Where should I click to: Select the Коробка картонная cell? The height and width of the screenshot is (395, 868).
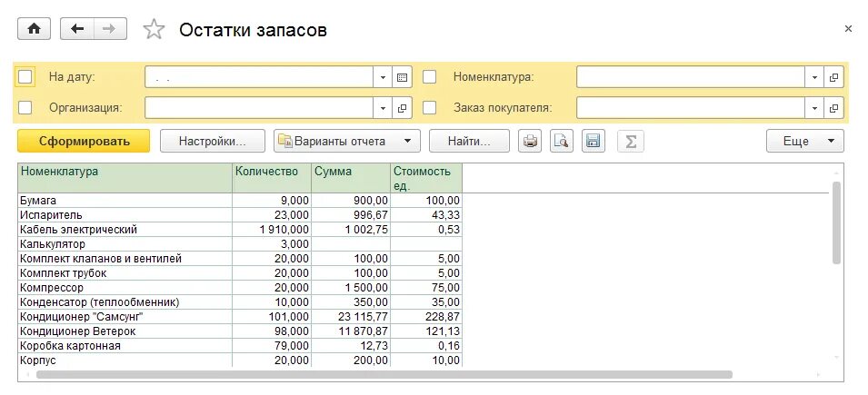125,346
